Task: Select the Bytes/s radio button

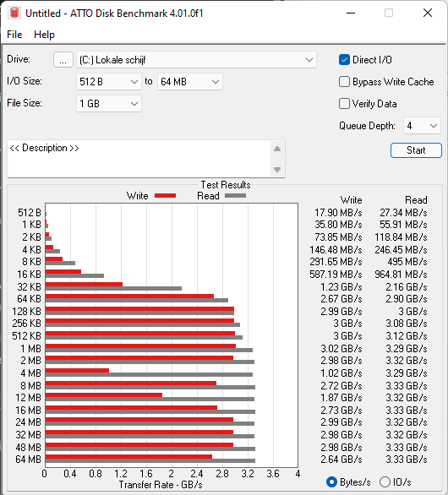Action: pyautogui.click(x=331, y=482)
